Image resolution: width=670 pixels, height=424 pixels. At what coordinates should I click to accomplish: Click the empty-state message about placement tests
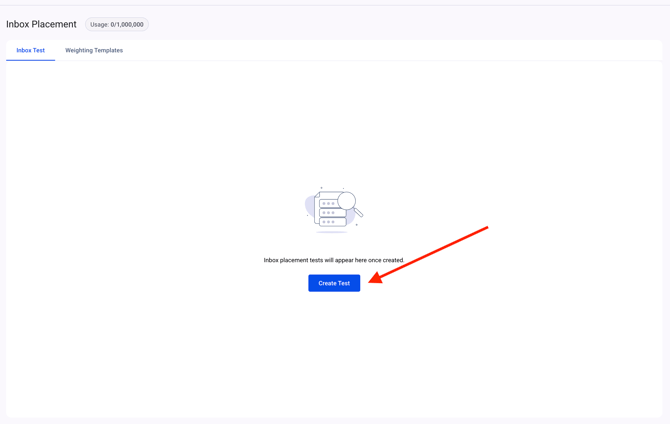[334, 260]
